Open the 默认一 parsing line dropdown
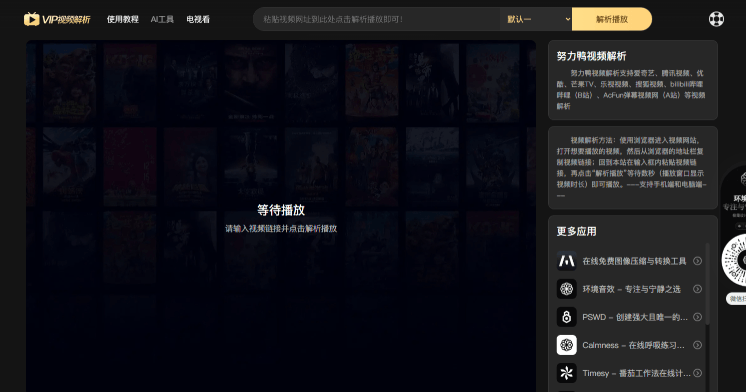The width and height of the screenshot is (746, 392). (536, 19)
